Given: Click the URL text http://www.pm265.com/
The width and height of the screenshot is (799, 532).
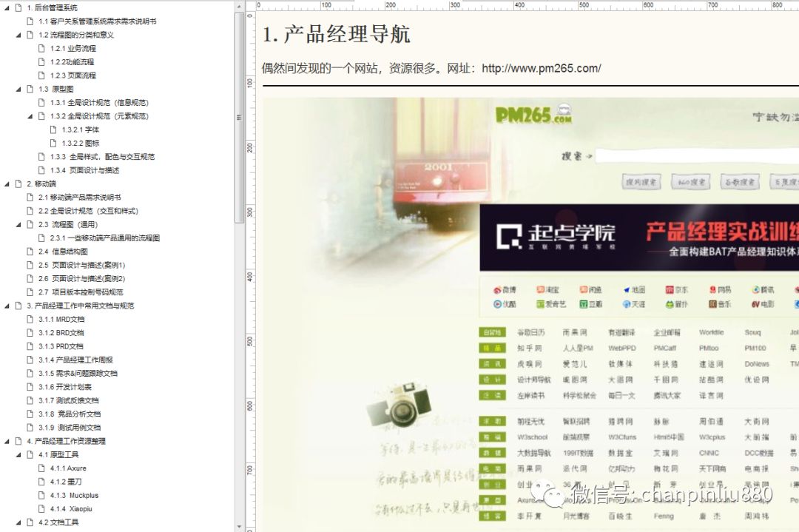Looking at the screenshot, I should point(541,68).
